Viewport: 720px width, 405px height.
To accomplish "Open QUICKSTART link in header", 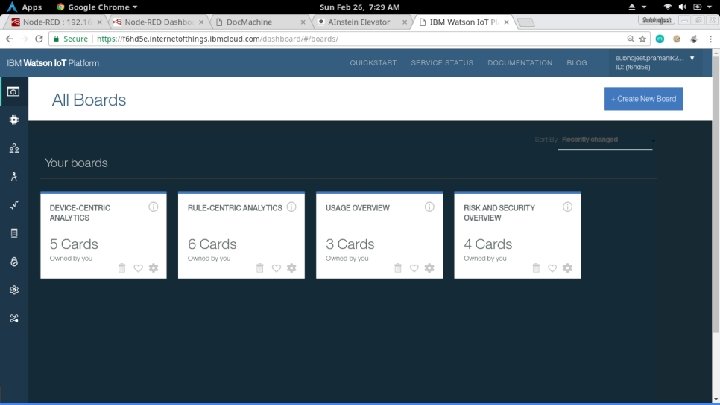I will click(373, 63).
